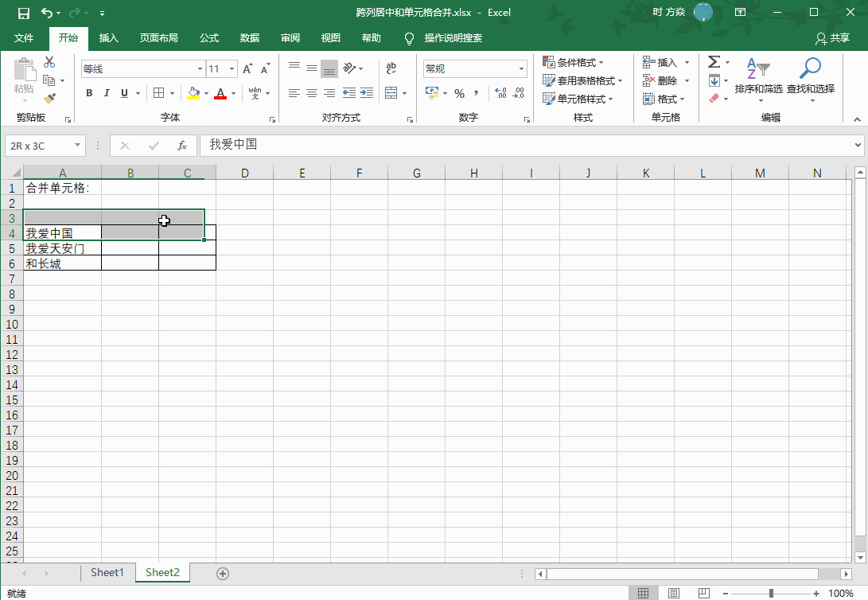This screenshot has width=868, height=600.
Task: Click the decrease decimal icon
Action: pyautogui.click(x=519, y=94)
